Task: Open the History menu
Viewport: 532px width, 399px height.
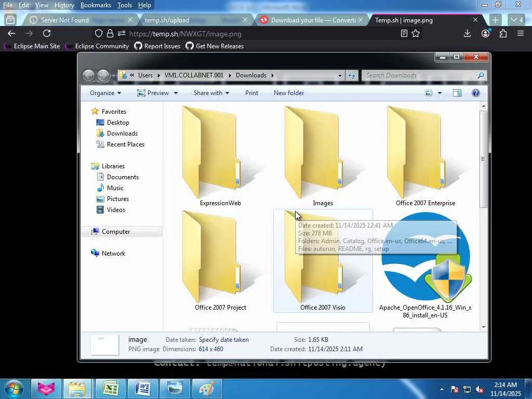Action: point(64,5)
